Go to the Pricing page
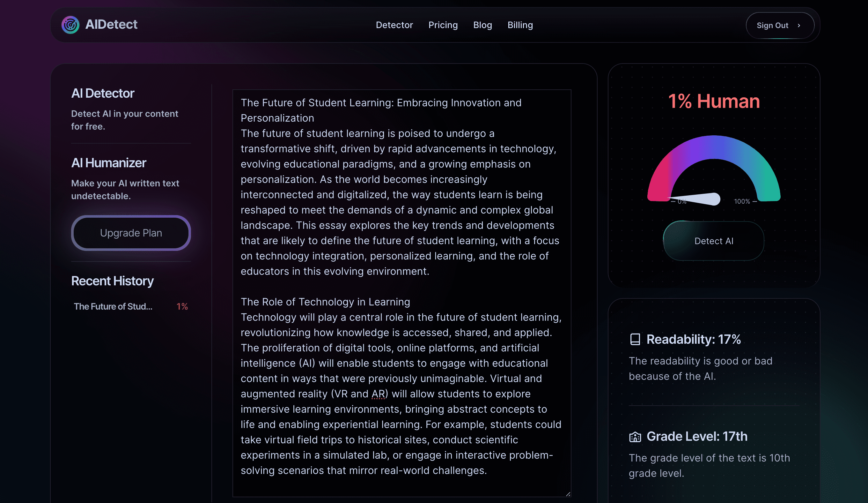This screenshot has height=503, width=868. click(x=443, y=25)
